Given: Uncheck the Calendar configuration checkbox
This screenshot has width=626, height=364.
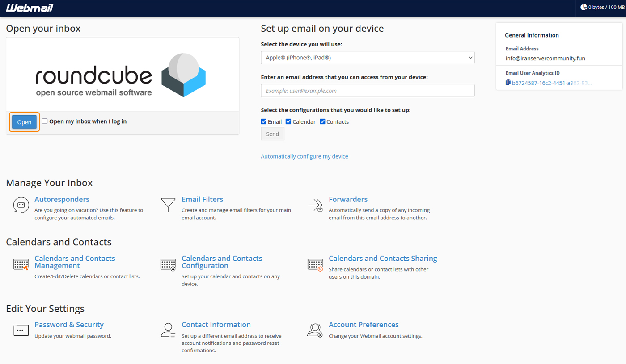Looking at the screenshot, I should [x=288, y=121].
